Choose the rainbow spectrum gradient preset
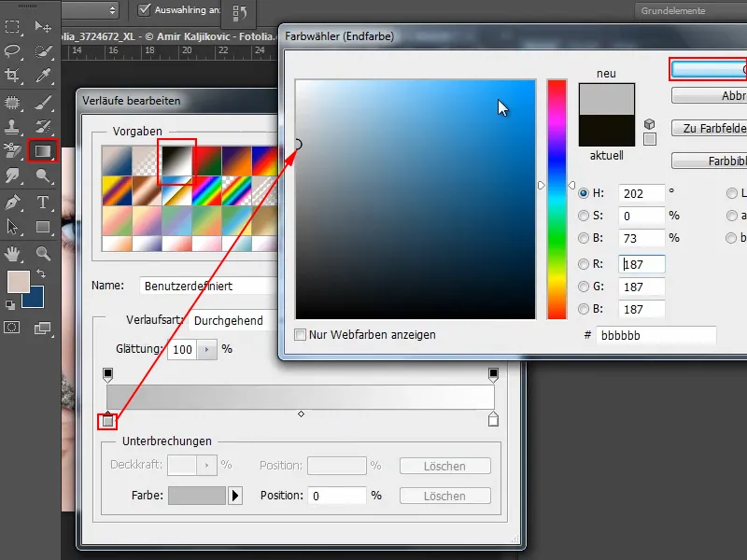Viewport: 747px width, 560px height. click(206, 190)
